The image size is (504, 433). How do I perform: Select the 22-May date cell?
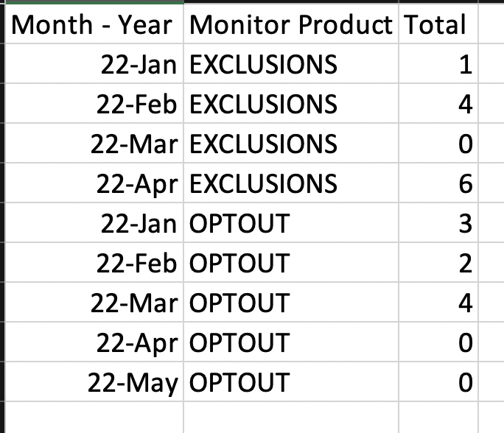point(94,382)
